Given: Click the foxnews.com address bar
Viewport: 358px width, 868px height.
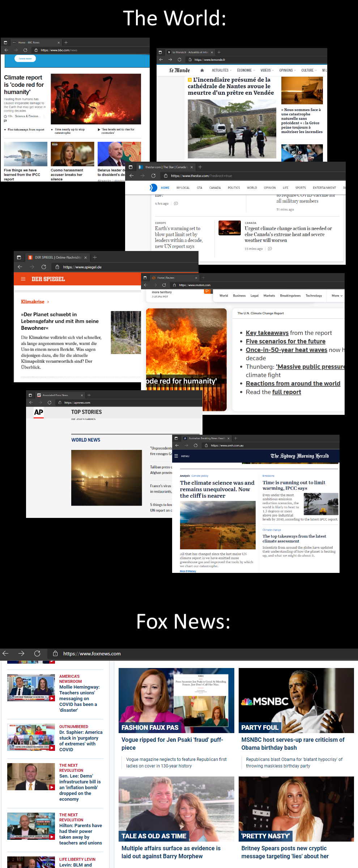Looking at the screenshot, I should pos(92,653).
